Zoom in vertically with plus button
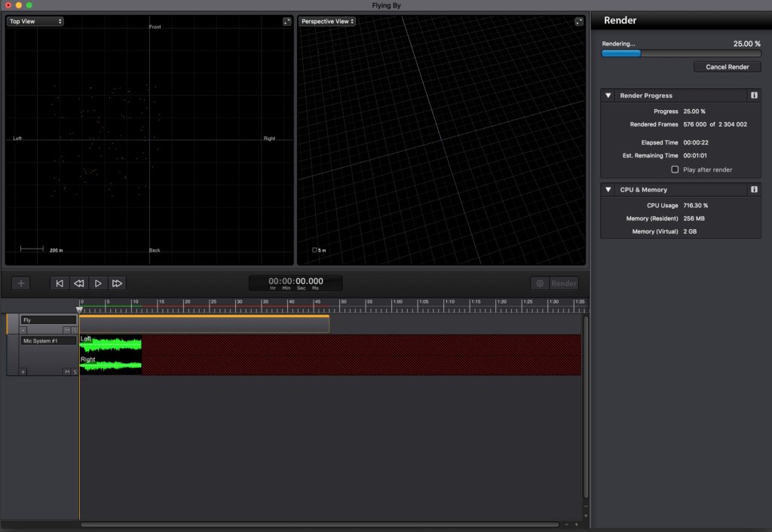Viewport: 772px width, 532px height. (x=585, y=515)
